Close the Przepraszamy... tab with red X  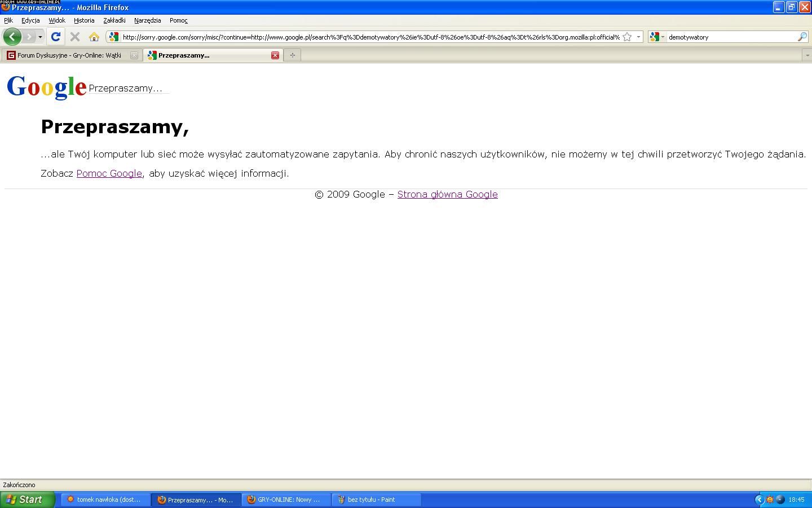(x=275, y=55)
